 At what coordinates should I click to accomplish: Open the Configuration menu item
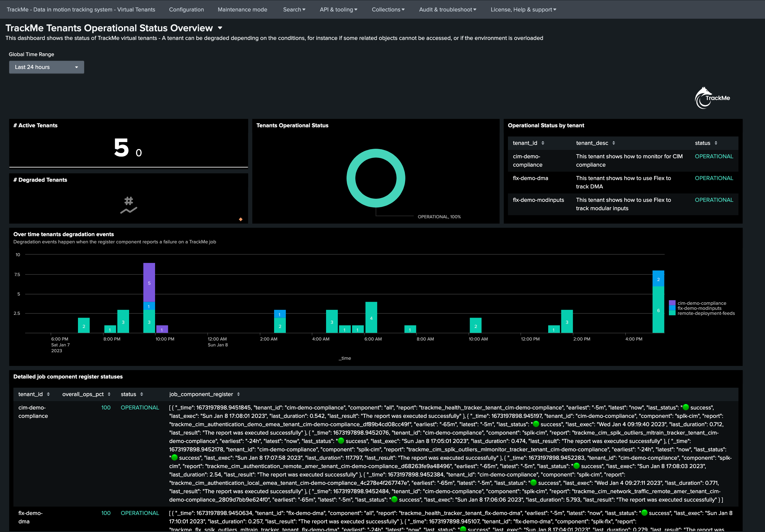tap(186, 9)
